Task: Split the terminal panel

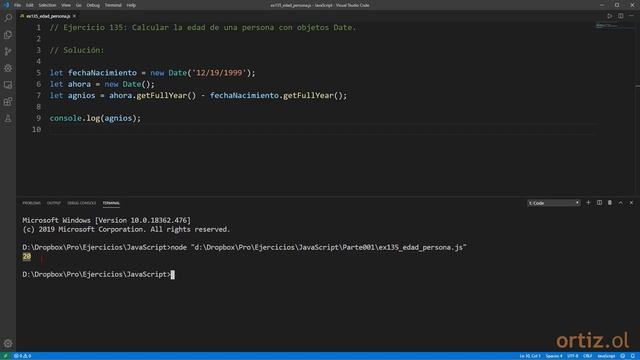Action: coord(599,203)
